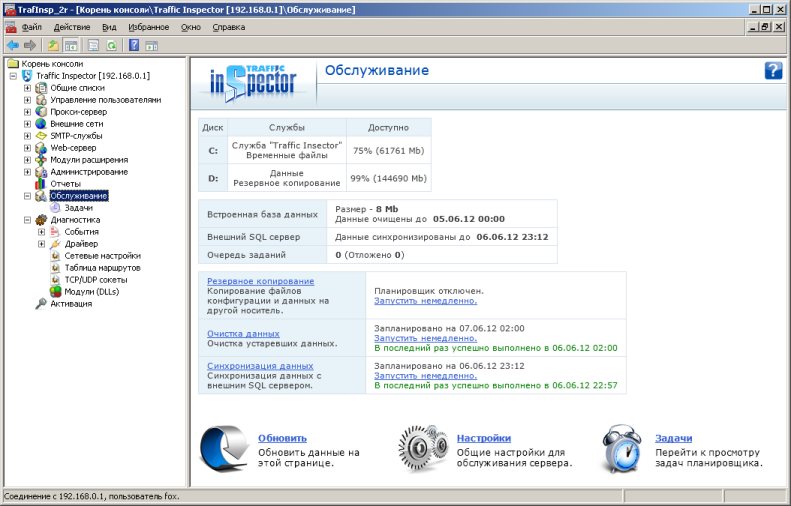This screenshot has height=506, width=791.
Task: Click the Задачи clock icon in tree
Action: coord(55,208)
